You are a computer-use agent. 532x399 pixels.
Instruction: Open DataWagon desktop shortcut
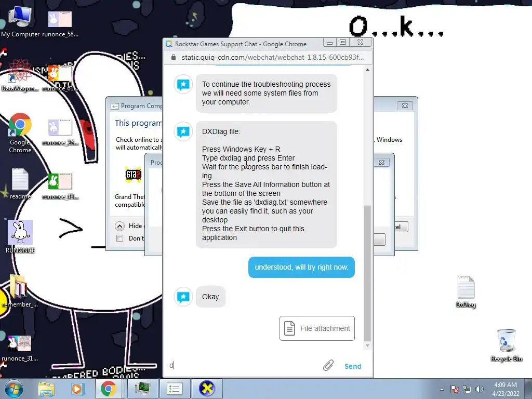(x=20, y=76)
